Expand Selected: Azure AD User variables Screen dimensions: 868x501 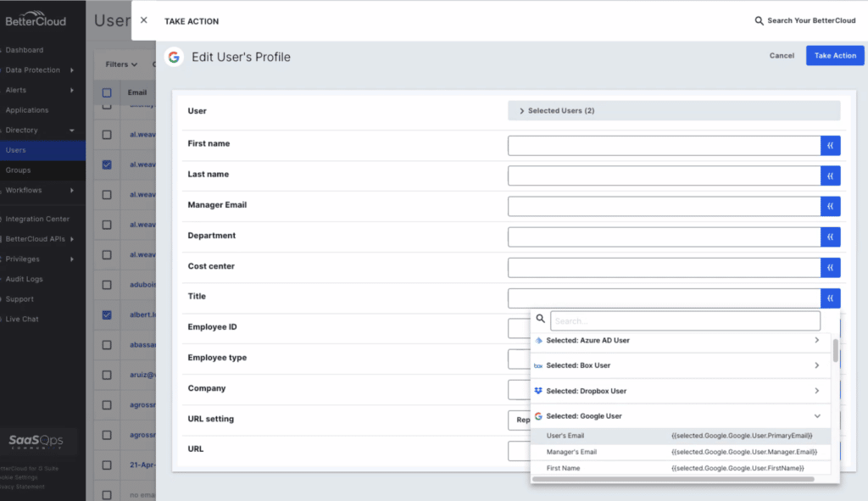pyautogui.click(x=816, y=341)
